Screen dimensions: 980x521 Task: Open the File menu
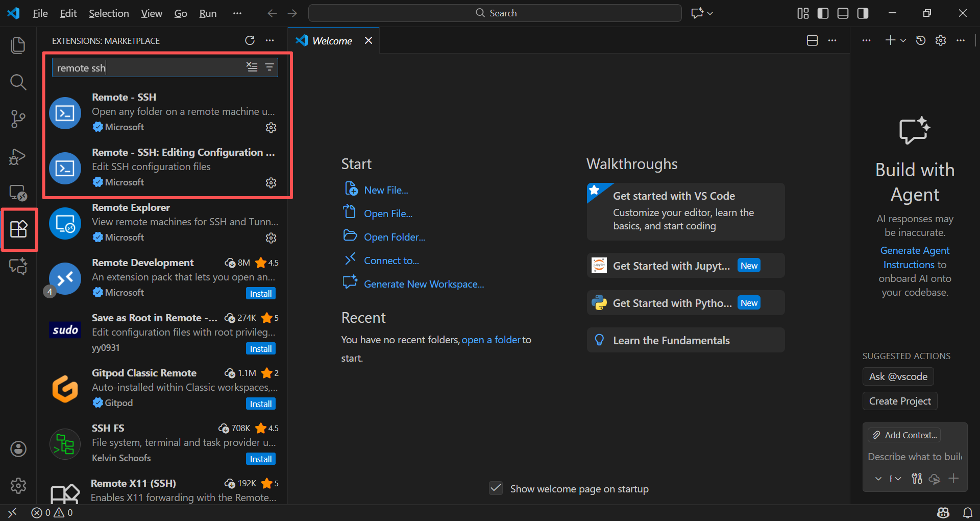point(40,13)
